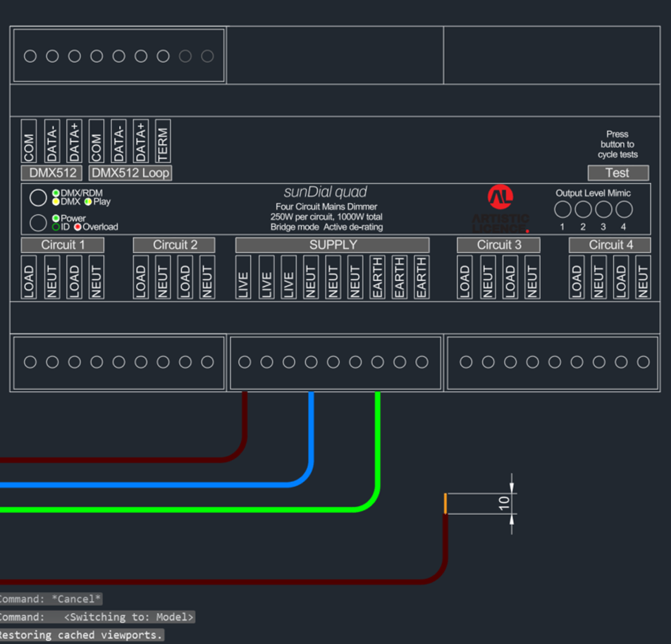Image resolution: width=671 pixels, height=644 pixels.
Task: Click the red Overload LED indicator
Action: click(x=78, y=227)
